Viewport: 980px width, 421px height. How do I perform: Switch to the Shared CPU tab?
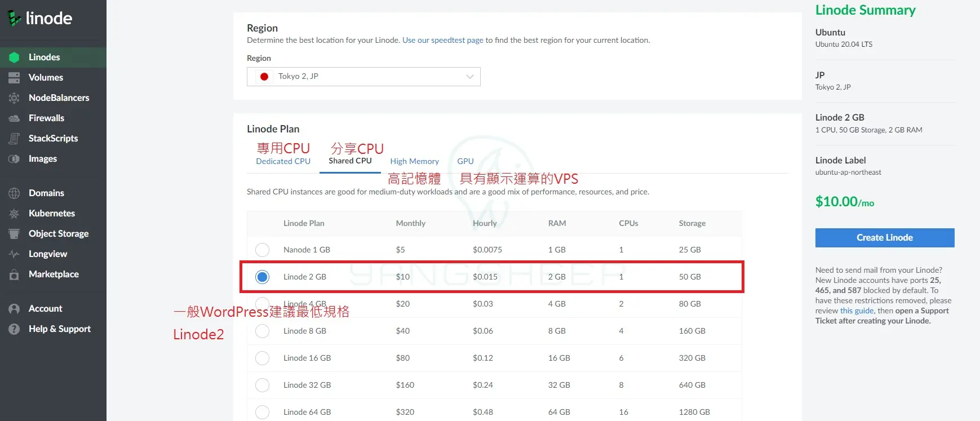click(350, 161)
